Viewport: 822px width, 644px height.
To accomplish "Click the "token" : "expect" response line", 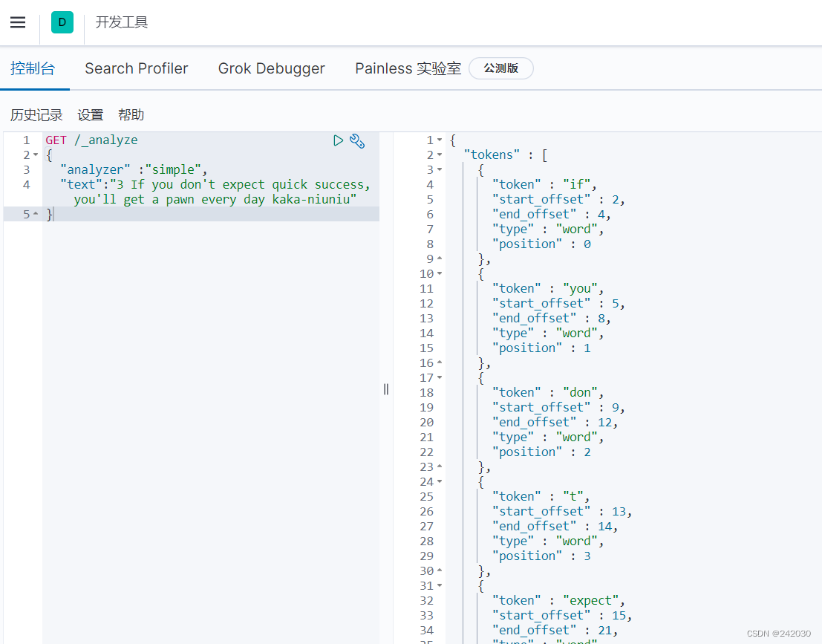I will pyautogui.click(x=558, y=600).
